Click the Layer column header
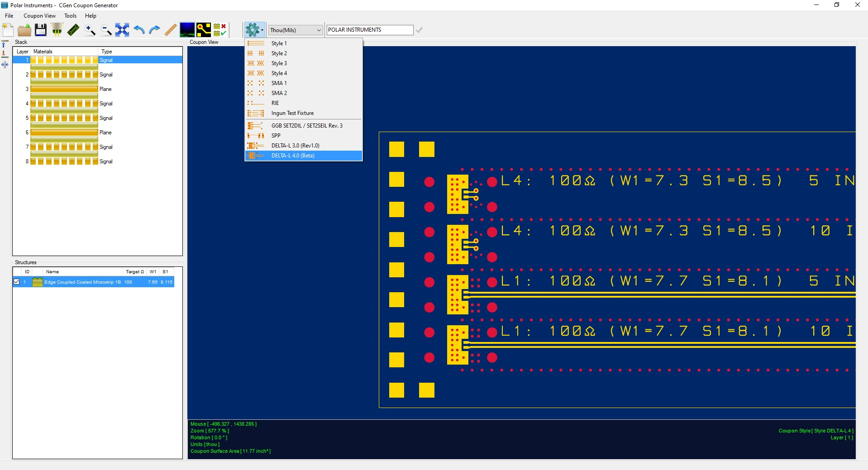This screenshot has height=470, width=868. pos(22,52)
